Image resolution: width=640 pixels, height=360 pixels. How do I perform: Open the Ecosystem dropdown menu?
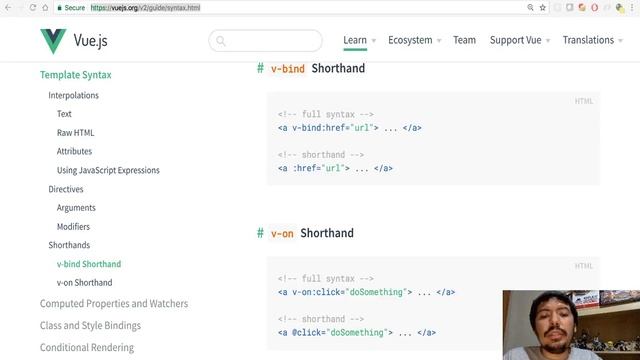tap(415, 40)
